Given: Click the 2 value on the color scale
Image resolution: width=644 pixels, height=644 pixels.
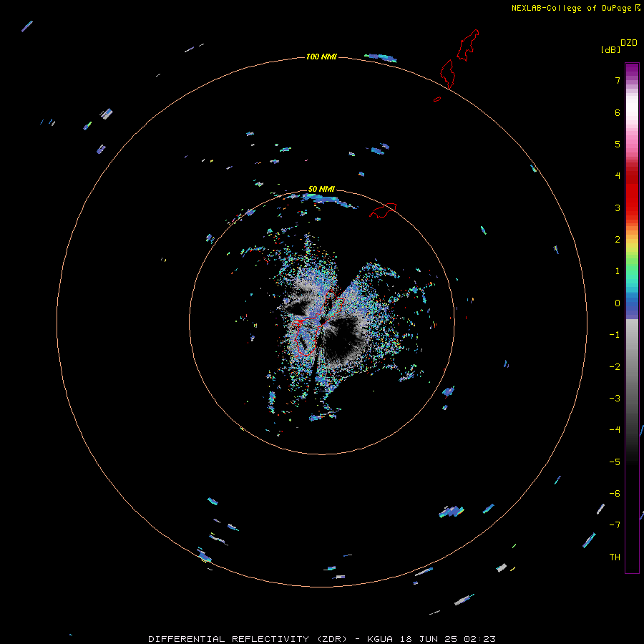Looking at the screenshot, I should click(x=618, y=240).
